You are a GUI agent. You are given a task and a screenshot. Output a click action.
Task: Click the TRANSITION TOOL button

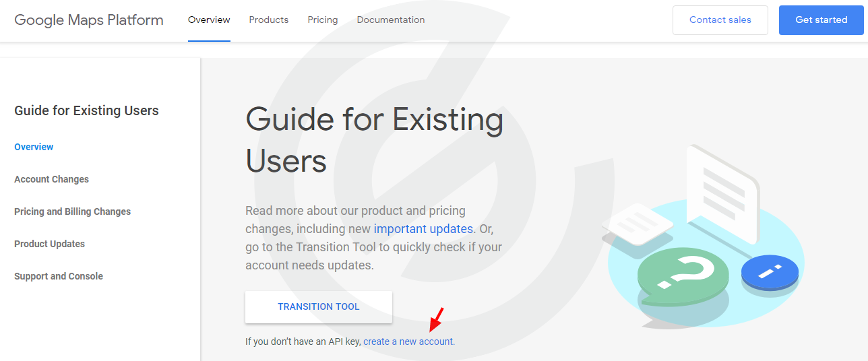(319, 306)
